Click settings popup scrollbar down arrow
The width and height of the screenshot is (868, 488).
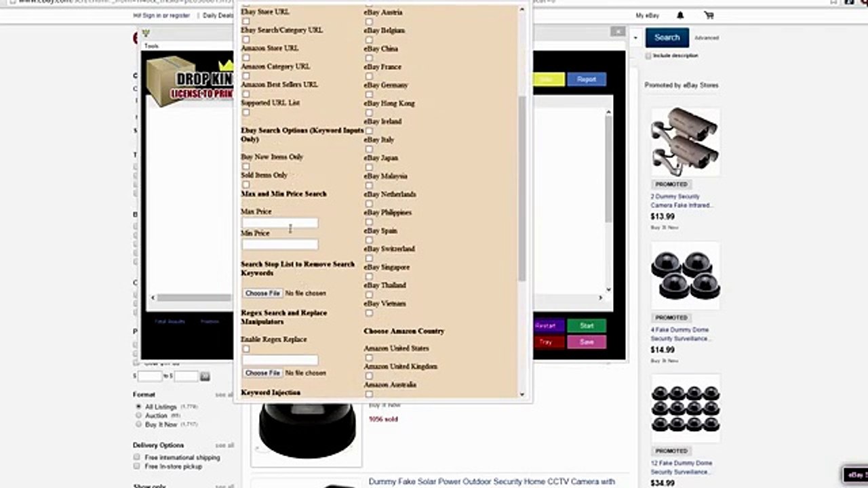click(x=522, y=394)
